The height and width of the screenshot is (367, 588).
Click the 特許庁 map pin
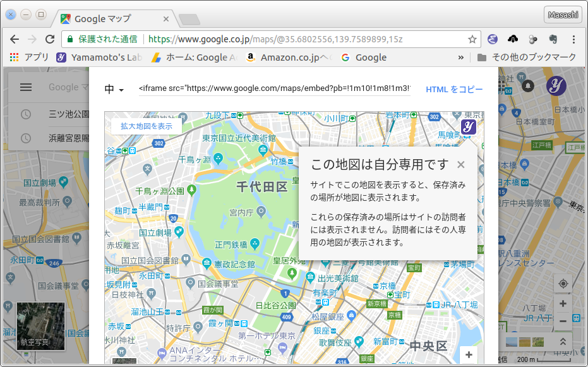(198, 328)
